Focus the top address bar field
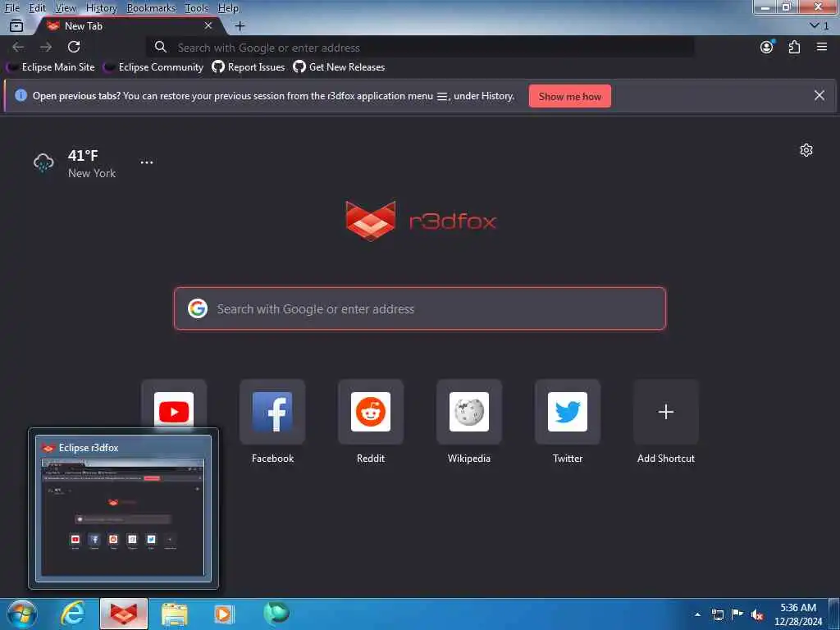Image resolution: width=840 pixels, height=630 pixels. point(421,47)
